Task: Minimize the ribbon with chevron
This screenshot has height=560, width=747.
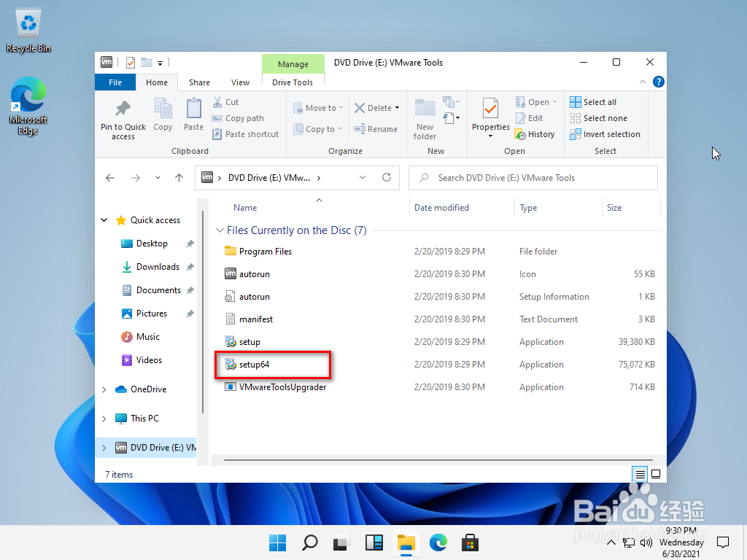Action: (643, 82)
